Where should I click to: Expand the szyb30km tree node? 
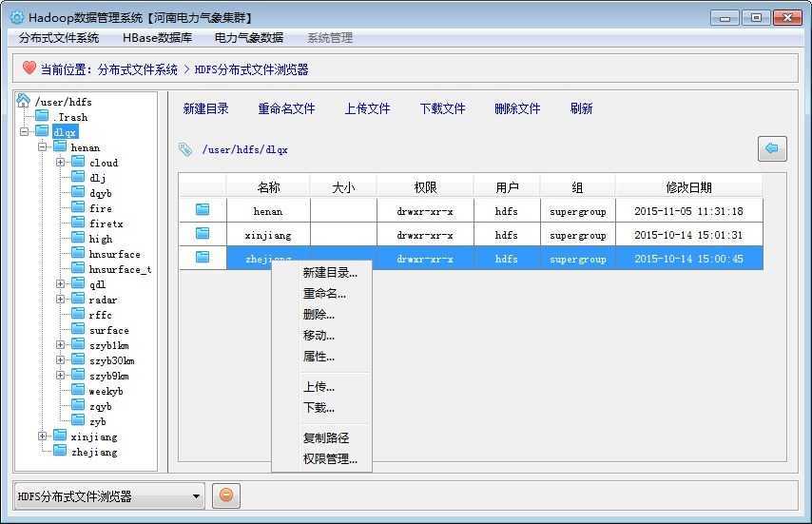click(x=61, y=359)
